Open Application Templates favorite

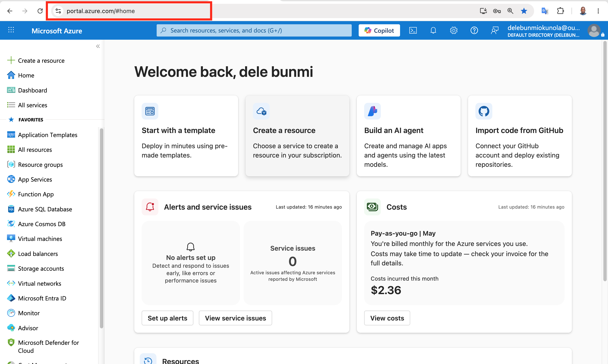coord(42,135)
